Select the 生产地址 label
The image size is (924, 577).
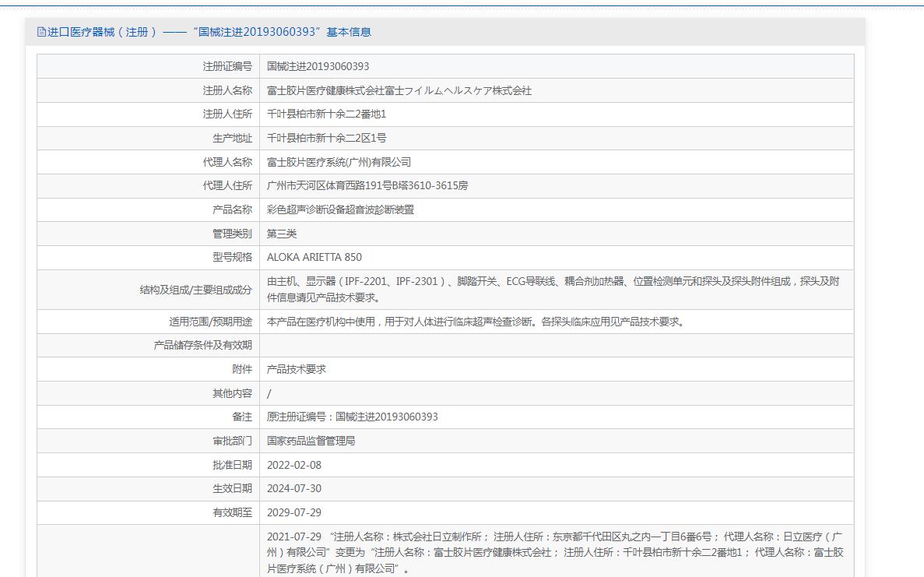[x=232, y=138]
